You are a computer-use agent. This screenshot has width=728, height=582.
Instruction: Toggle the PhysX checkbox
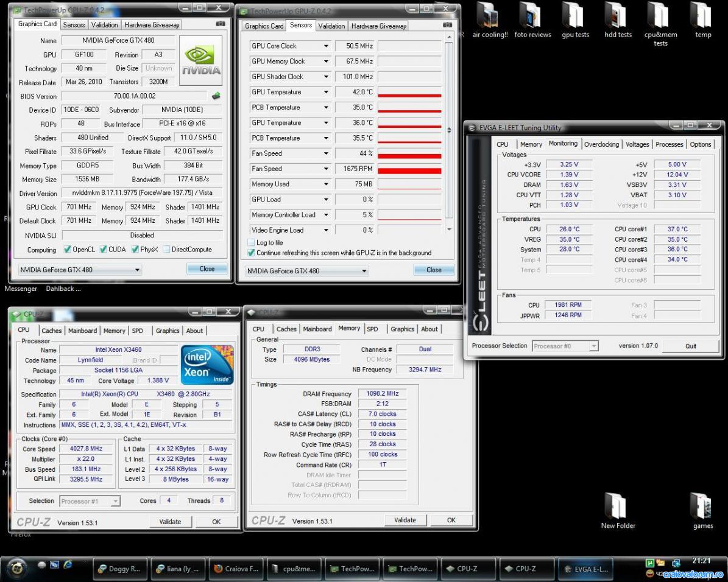(x=135, y=249)
